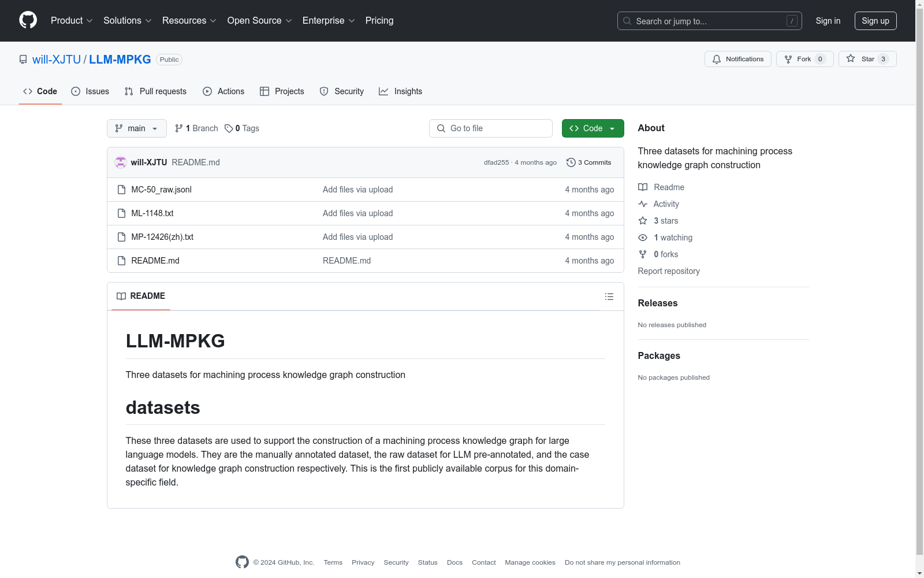Star the repository with the Star button
The height and width of the screenshot is (578, 924).
pyautogui.click(x=867, y=59)
